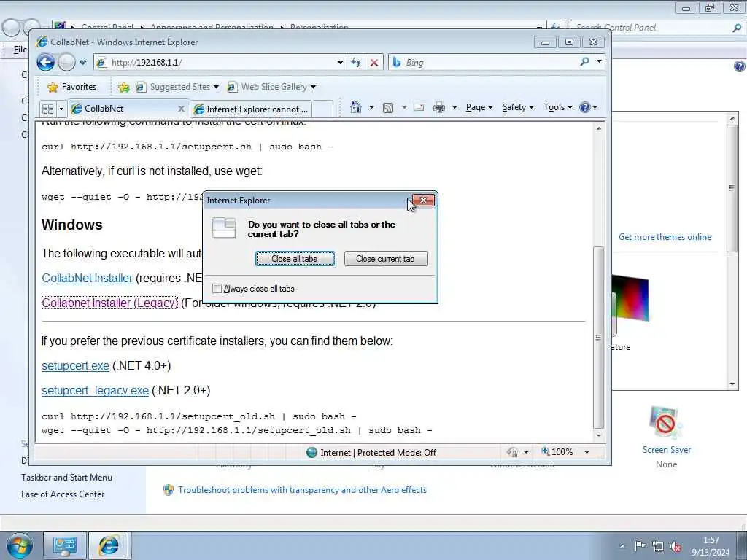Close the Internet Explorer dialog
Viewport: 747px width, 560px height.
423,200
